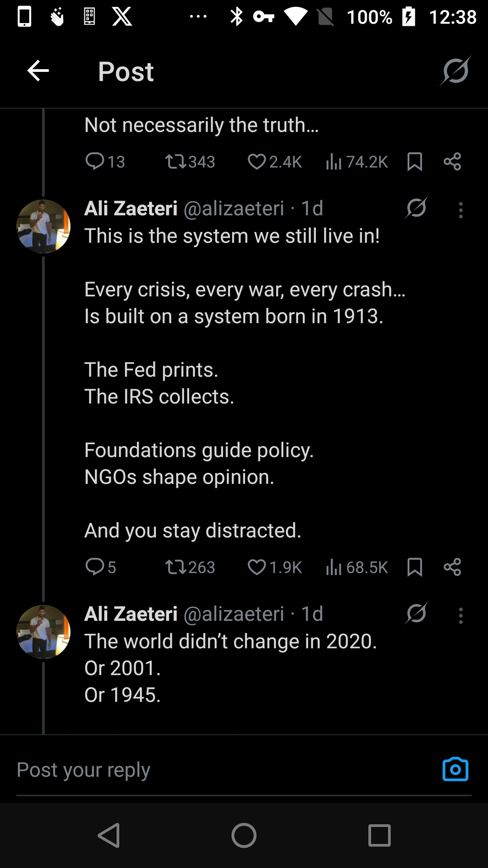Open more options on 'system we still live in' post
Image resolution: width=488 pixels, height=868 pixels.
(461, 210)
